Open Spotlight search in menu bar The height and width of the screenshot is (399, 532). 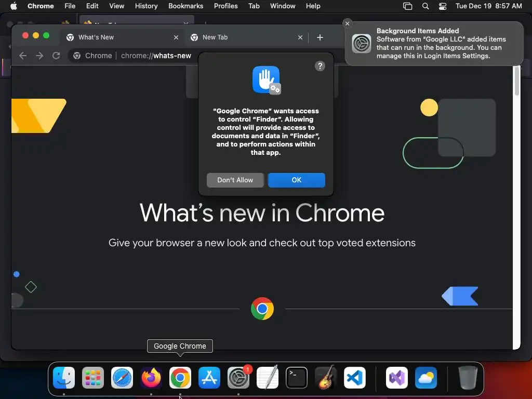tap(425, 6)
